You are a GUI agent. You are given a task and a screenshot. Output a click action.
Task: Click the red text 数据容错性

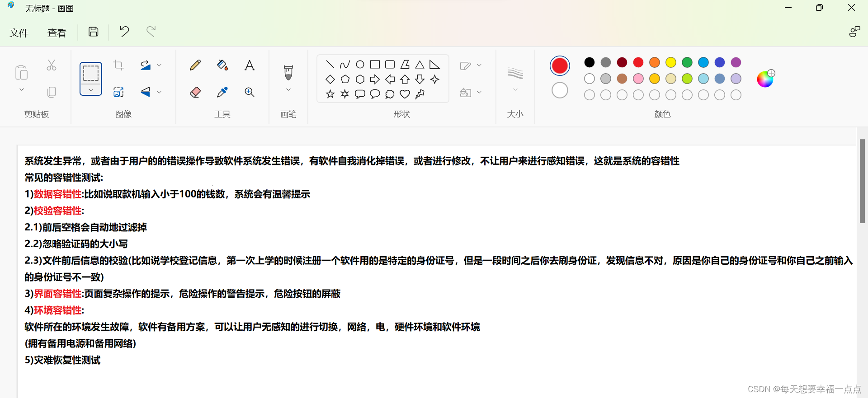pyautogui.click(x=58, y=194)
